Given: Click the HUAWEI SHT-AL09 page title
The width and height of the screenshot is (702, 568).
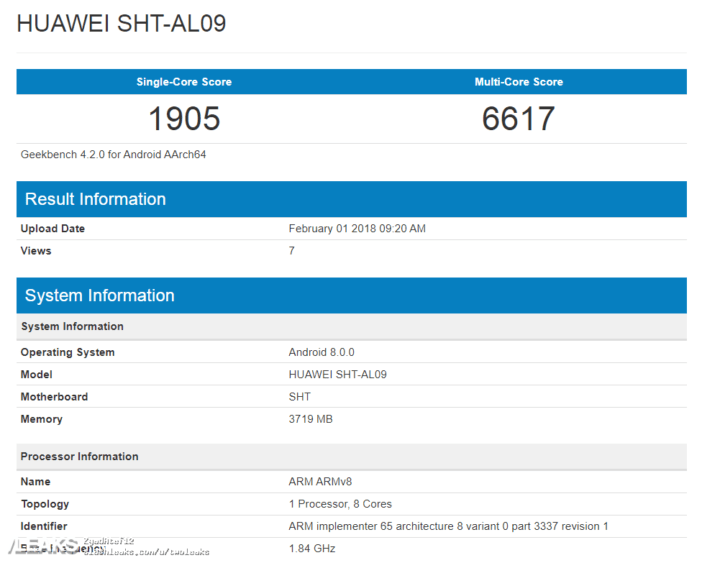Looking at the screenshot, I should [121, 23].
